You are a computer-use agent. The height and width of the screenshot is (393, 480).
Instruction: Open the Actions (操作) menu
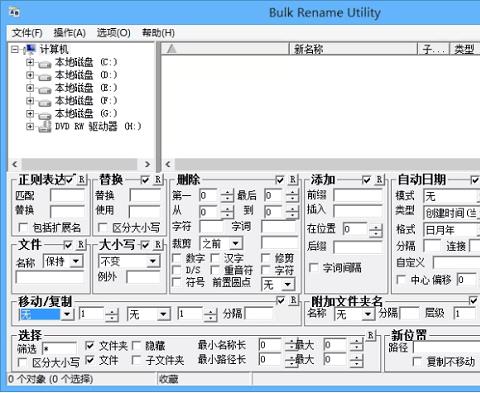tap(70, 33)
